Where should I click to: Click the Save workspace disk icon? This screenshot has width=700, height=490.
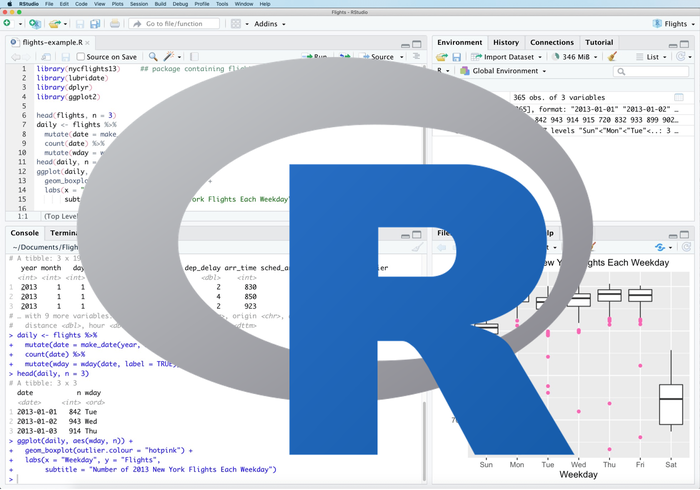pos(456,57)
